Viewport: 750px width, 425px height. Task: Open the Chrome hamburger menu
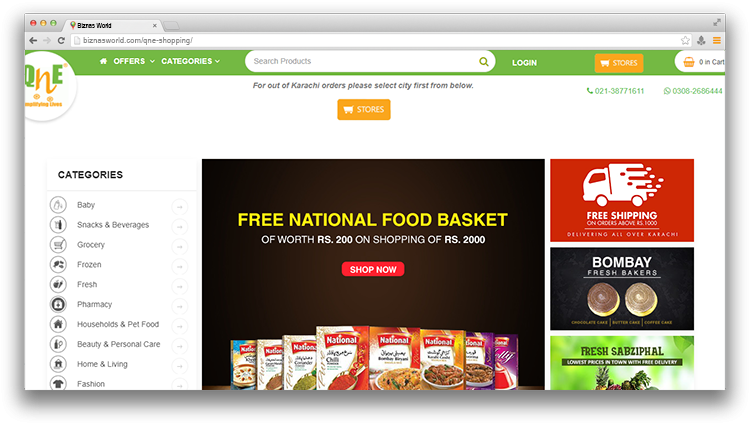coord(717,41)
